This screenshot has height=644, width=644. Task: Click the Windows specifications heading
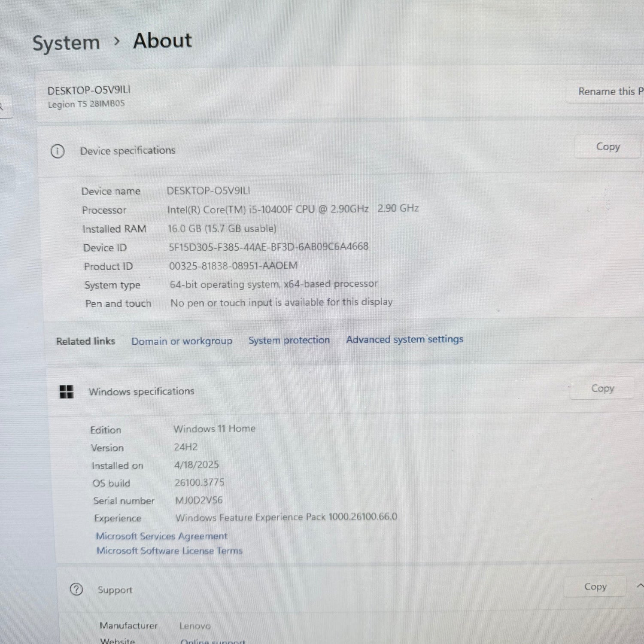[x=141, y=392]
